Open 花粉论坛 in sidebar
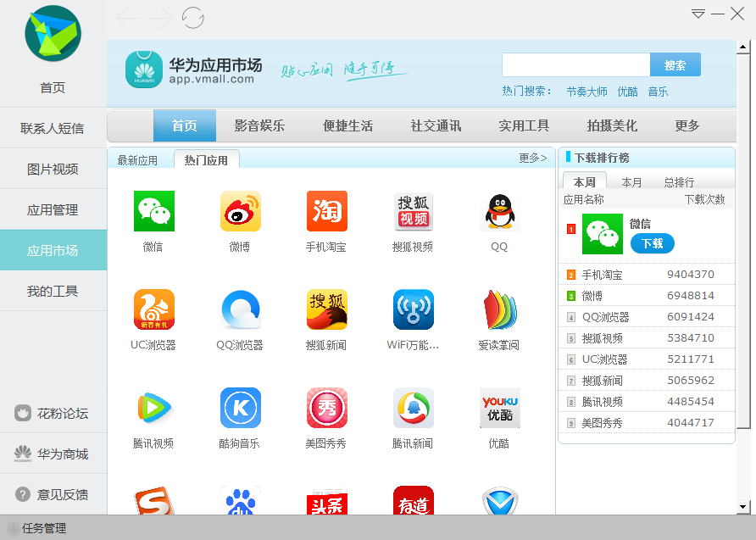The image size is (756, 540). 53,413
